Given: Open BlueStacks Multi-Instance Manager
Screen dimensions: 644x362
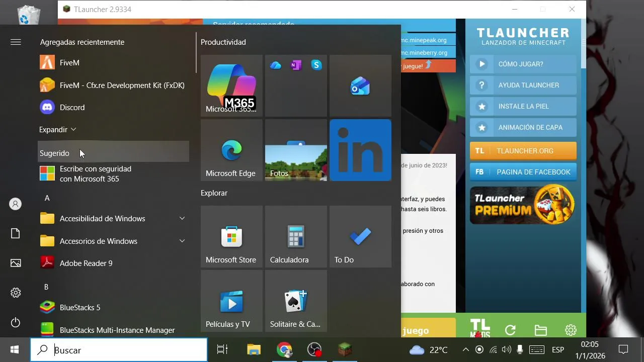Looking at the screenshot, I should tap(114, 330).
